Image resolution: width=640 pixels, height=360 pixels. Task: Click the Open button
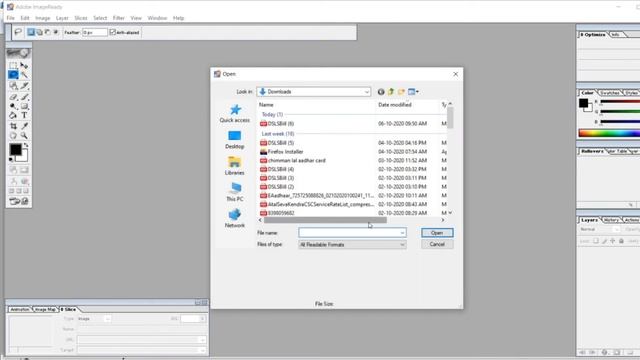click(x=437, y=233)
